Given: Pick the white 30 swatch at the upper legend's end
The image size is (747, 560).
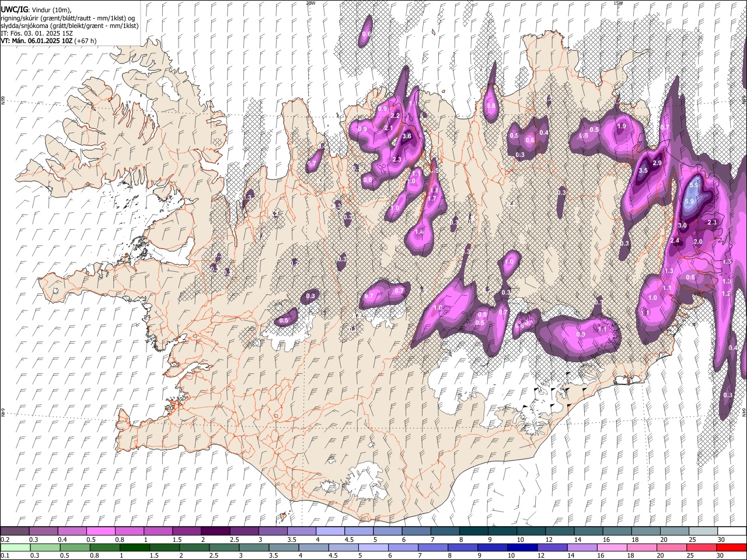Looking at the screenshot, I should [732, 531].
